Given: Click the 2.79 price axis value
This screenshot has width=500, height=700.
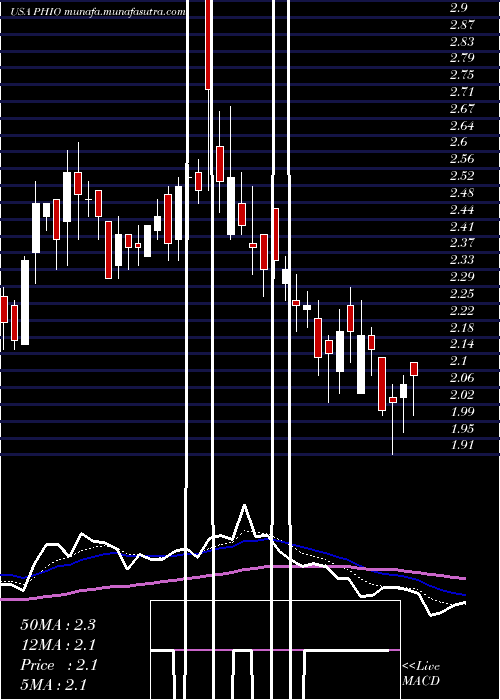Looking at the screenshot, I should click(x=462, y=58).
